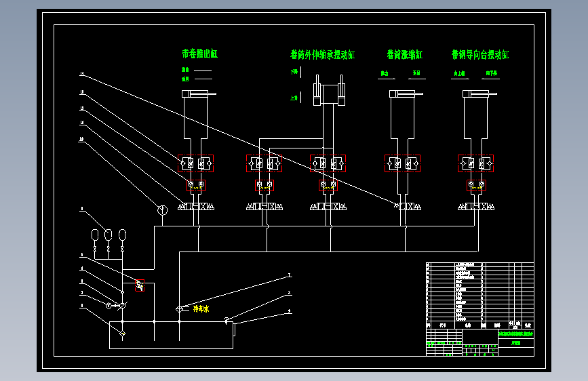
Task: Select the 卷筒外伸轴承摆动缸 title text
Action: click(323, 55)
